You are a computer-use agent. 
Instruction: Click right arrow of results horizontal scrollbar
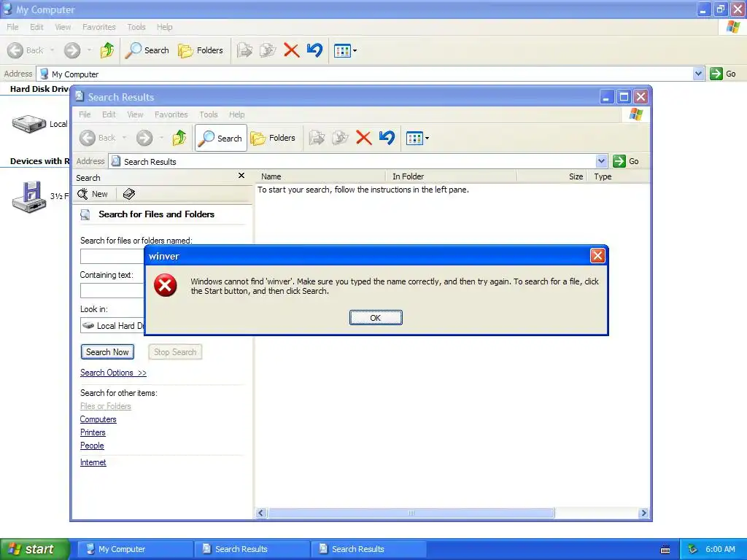point(643,513)
